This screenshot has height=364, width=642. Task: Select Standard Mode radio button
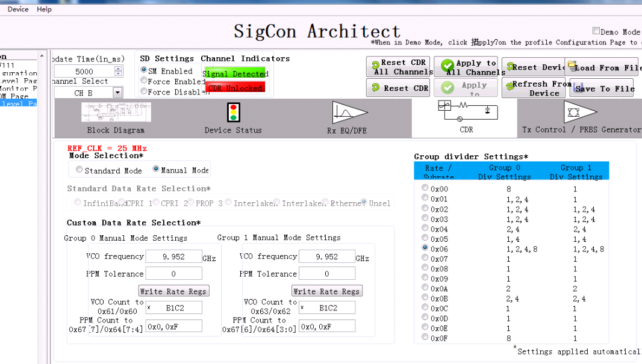coord(79,169)
